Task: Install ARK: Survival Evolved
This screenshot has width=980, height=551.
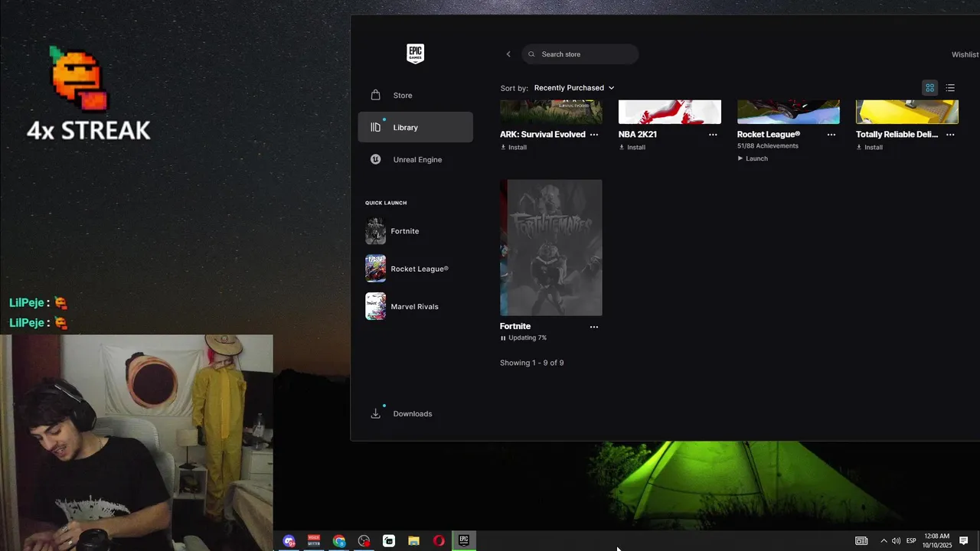Action: pos(514,147)
